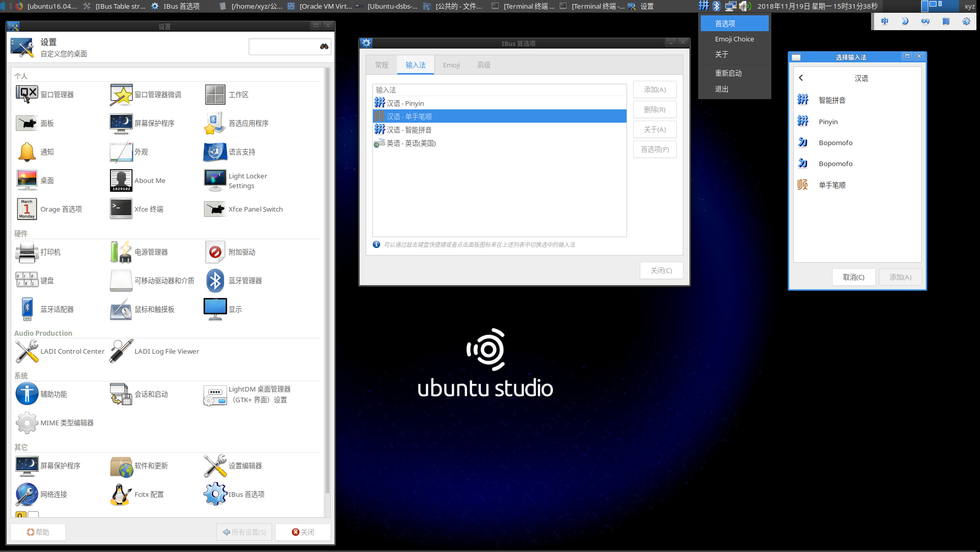Image resolution: width=980 pixels, height=552 pixels.
Task: Open LADI Log File Viewer
Action: [x=154, y=351]
